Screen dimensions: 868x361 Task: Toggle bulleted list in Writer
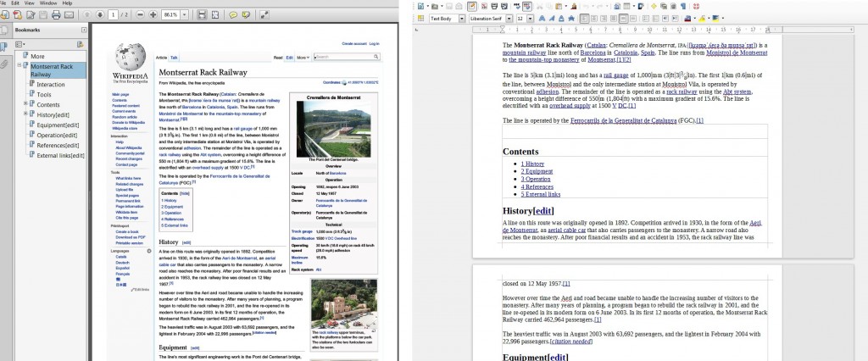[655, 19]
